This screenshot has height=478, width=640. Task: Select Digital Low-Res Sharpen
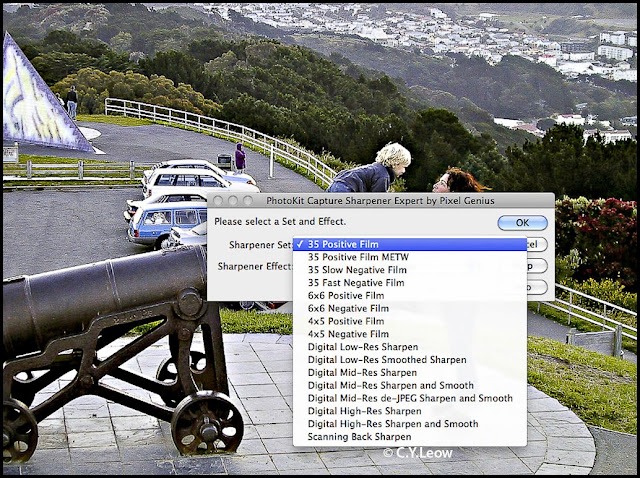410,347
